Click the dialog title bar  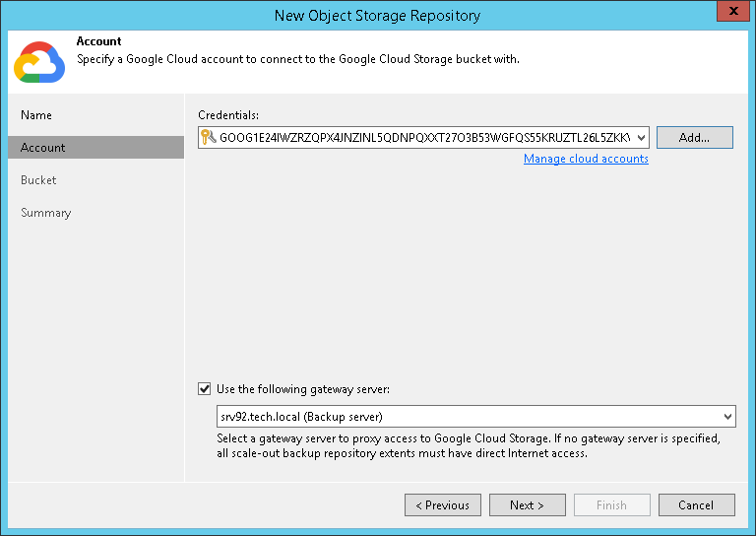click(377, 15)
